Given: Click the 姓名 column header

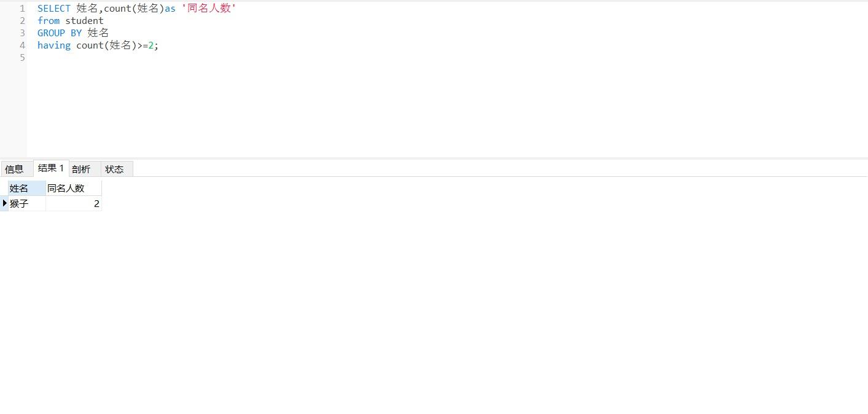Looking at the screenshot, I should coord(26,189).
